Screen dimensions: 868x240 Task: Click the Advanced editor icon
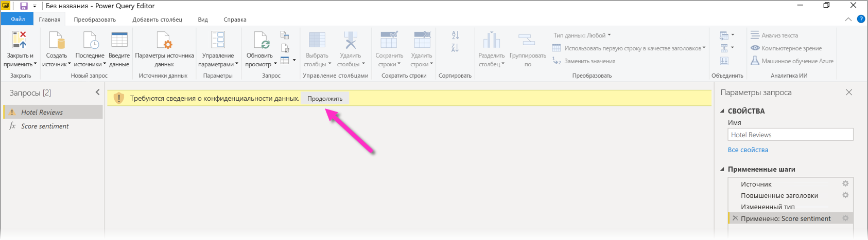click(285, 48)
